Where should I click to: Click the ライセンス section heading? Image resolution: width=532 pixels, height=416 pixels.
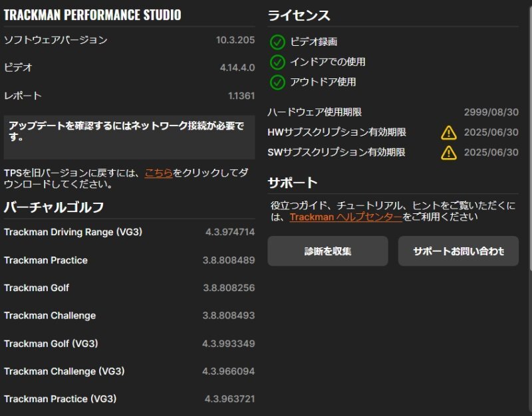point(299,15)
